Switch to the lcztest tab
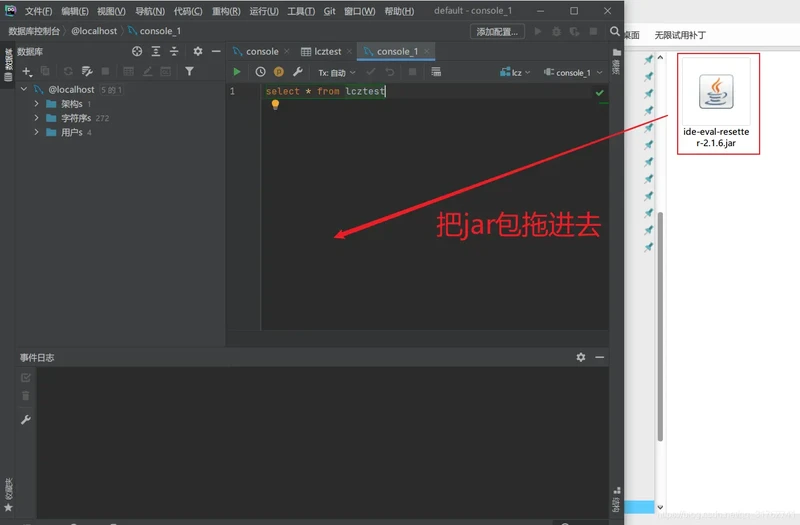The width and height of the screenshot is (800, 525). pyautogui.click(x=327, y=51)
